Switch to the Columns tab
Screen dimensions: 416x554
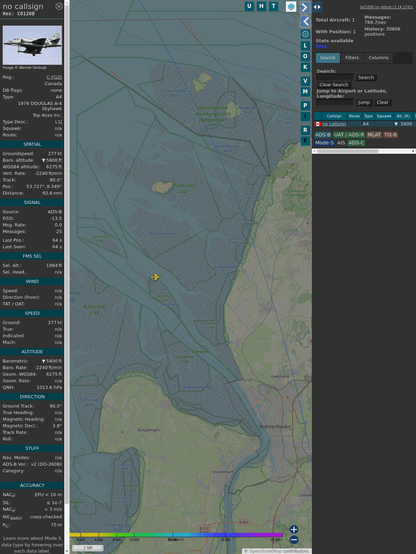pyautogui.click(x=378, y=58)
